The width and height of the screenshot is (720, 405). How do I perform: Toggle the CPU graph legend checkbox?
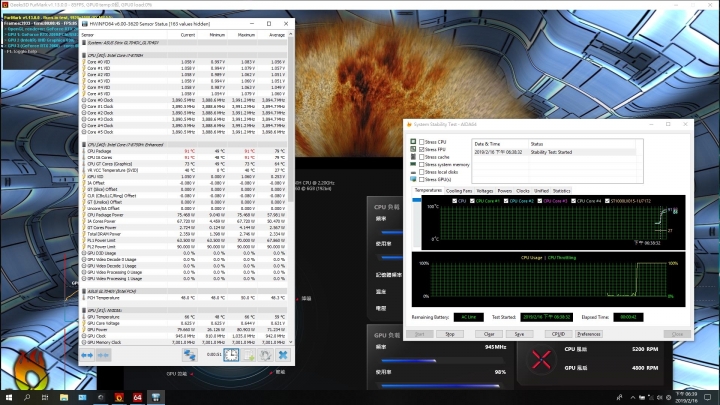tap(455, 201)
